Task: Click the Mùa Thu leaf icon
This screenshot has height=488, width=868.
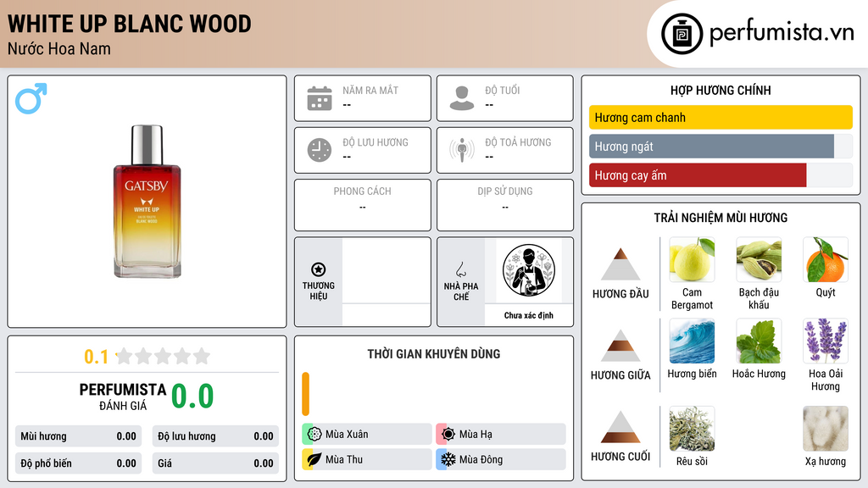Action: [x=314, y=459]
